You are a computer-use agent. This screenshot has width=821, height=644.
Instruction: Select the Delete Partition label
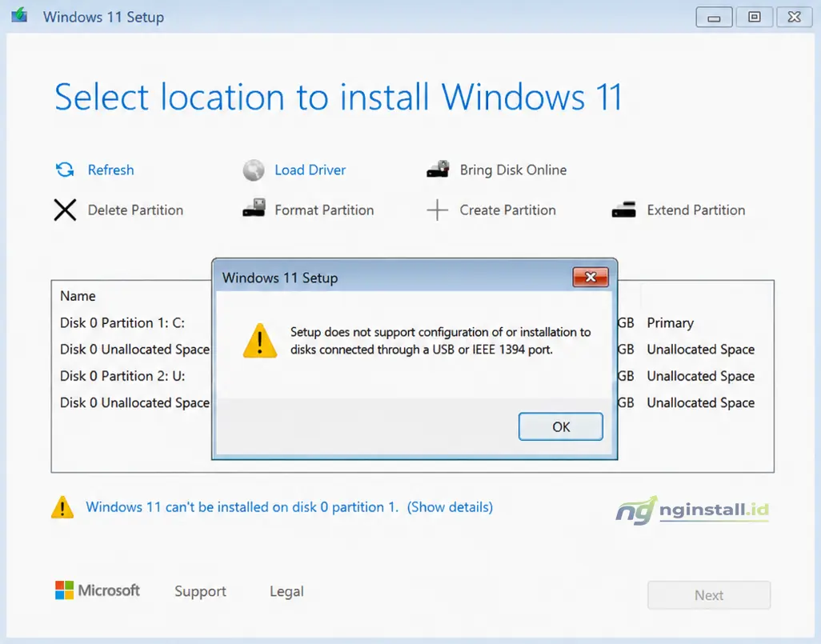point(135,210)
